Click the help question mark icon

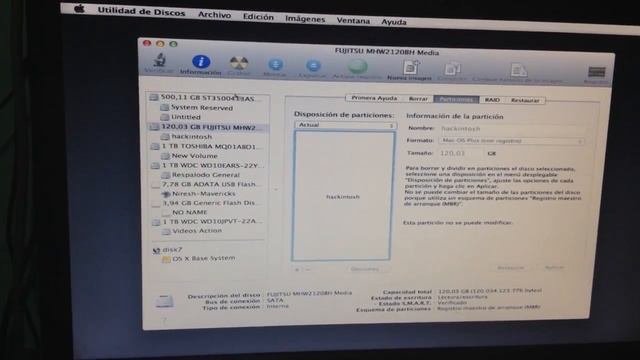coord(165,320)
